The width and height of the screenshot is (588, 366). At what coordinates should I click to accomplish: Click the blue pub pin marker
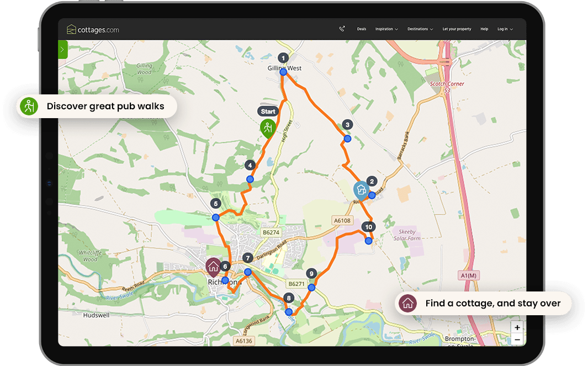click(361, 190)
